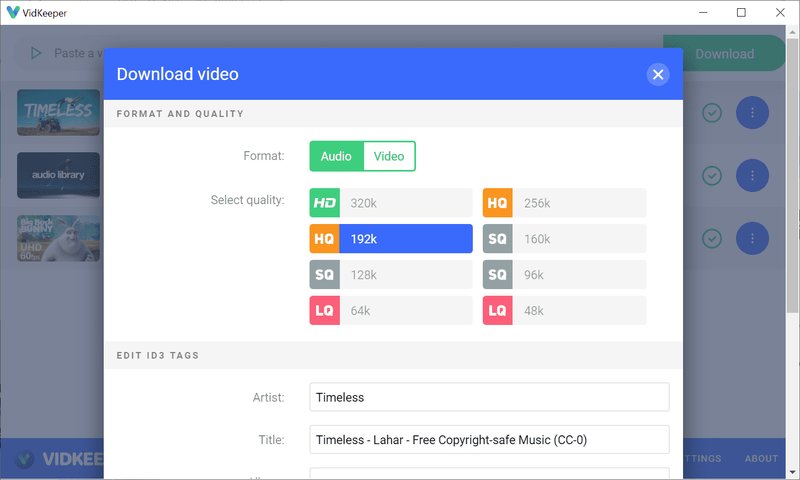Click the scrollbar down arrow
Image resolution: width=800 pixels, height=480 pixels.
coord(793,473)
